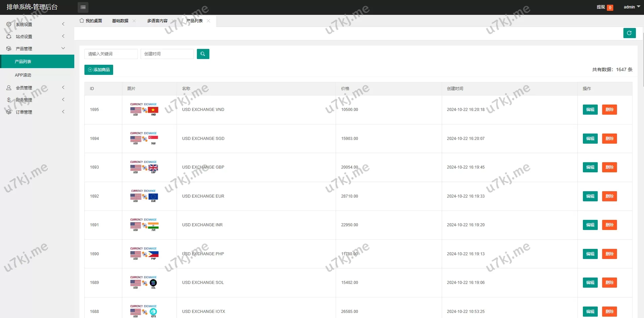Expand the 财务管理 menu

pyautogui.click(x=35, y=100)
